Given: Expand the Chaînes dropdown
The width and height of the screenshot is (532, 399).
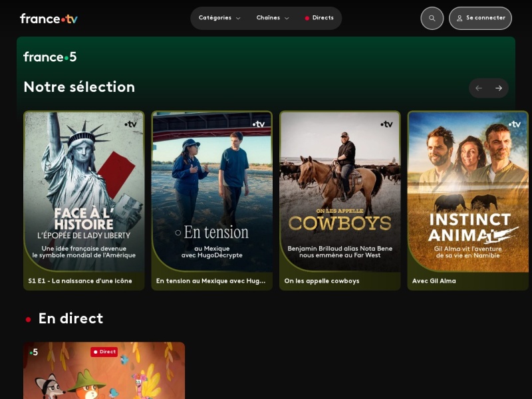Looking at the screenshot, I should (273, 18).
